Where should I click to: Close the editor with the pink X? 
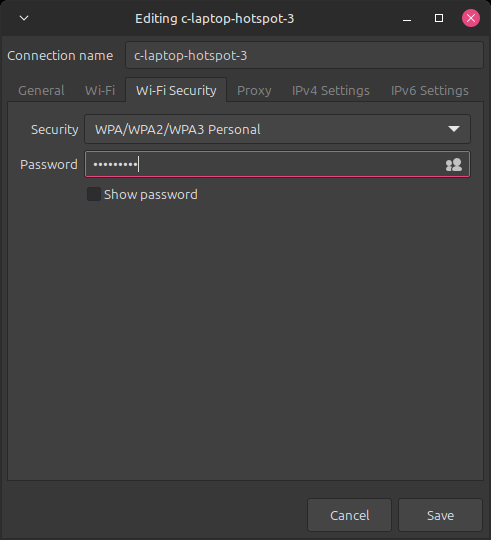pyautogui.click(x=471, y=18)
